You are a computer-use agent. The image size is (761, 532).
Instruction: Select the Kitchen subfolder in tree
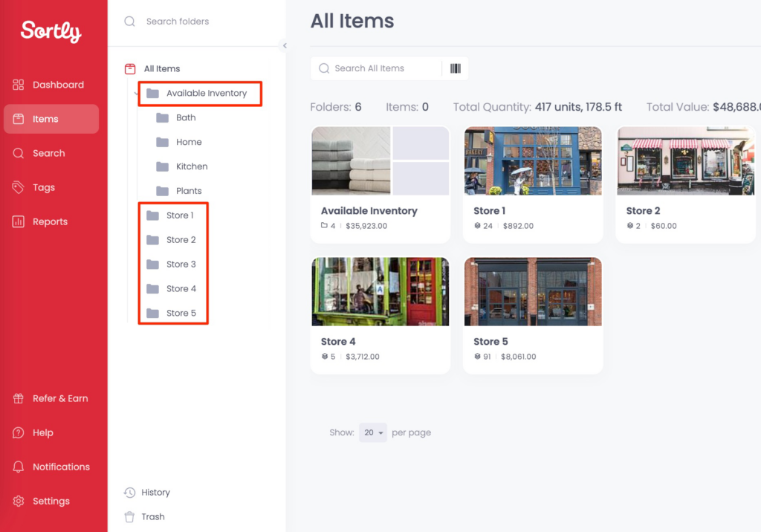pos(191,166)
